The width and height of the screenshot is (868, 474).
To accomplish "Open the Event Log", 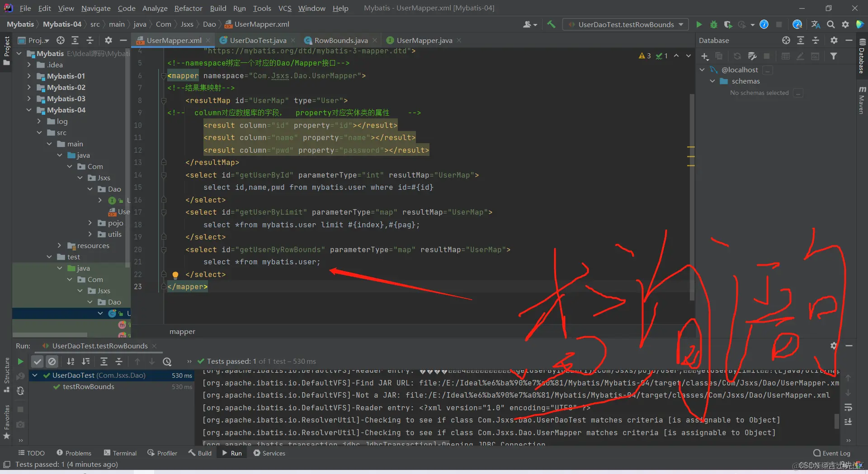I will 832,453.
